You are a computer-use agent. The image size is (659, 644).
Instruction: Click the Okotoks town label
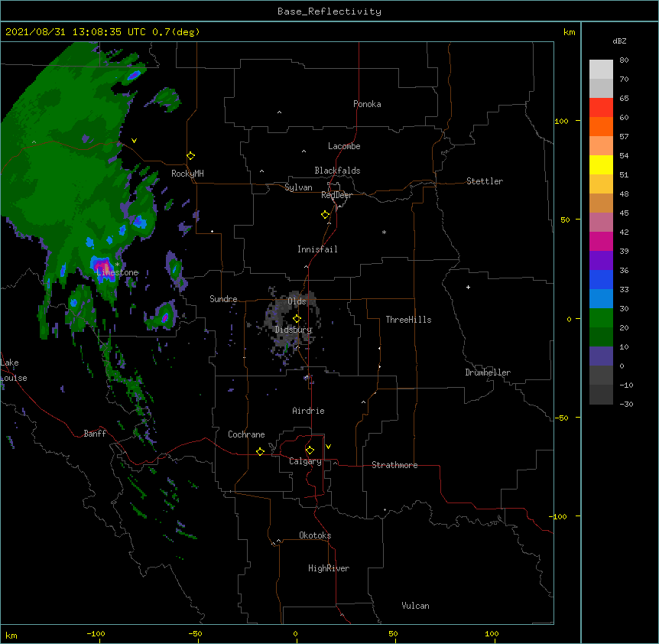[x=315, y=535]
